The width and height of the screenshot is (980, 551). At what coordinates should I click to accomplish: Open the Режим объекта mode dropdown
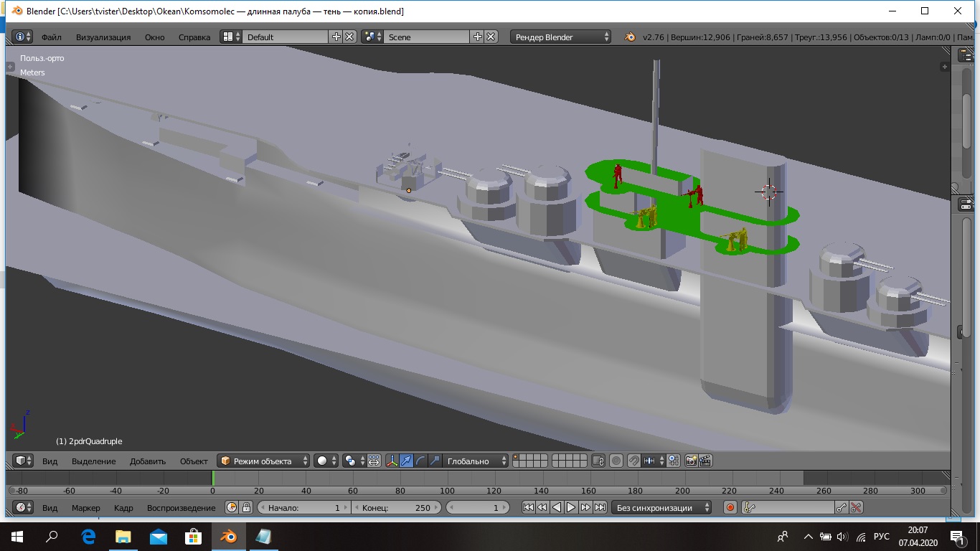point(264,461)
